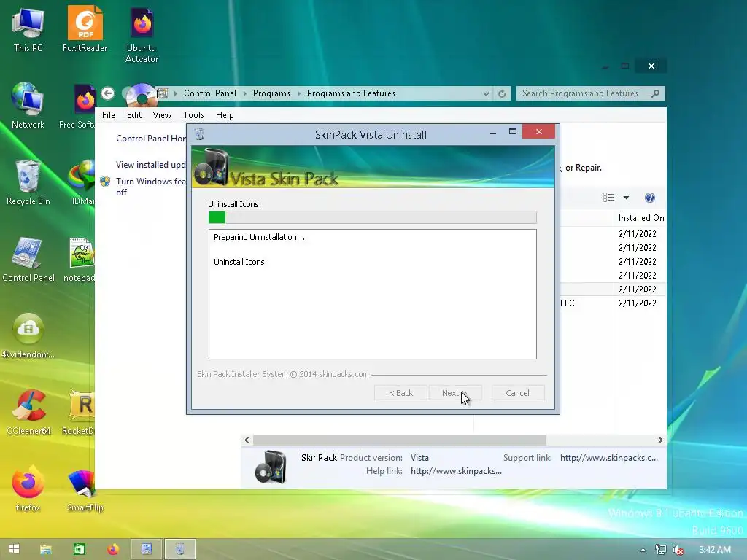Change view layout icon in Programs list
Image resolution: width=747 pixels, height=560 pixels.
click(609, 198)
